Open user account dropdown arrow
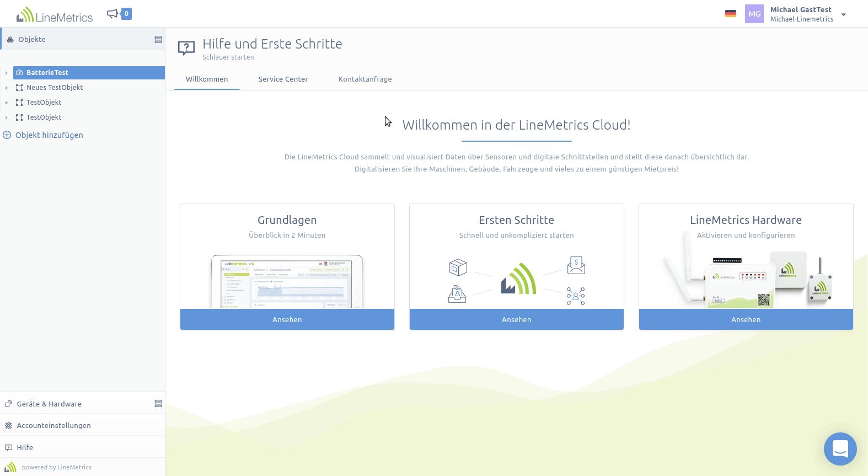868x476 pixels. point(843,15)
